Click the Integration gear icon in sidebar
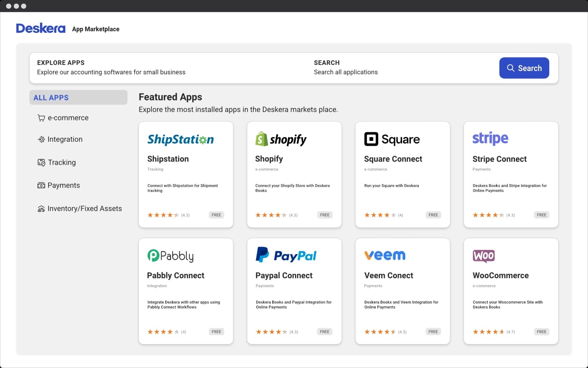Image resolution: width=588 pixels, height=368 pixels. pos(41,139)
